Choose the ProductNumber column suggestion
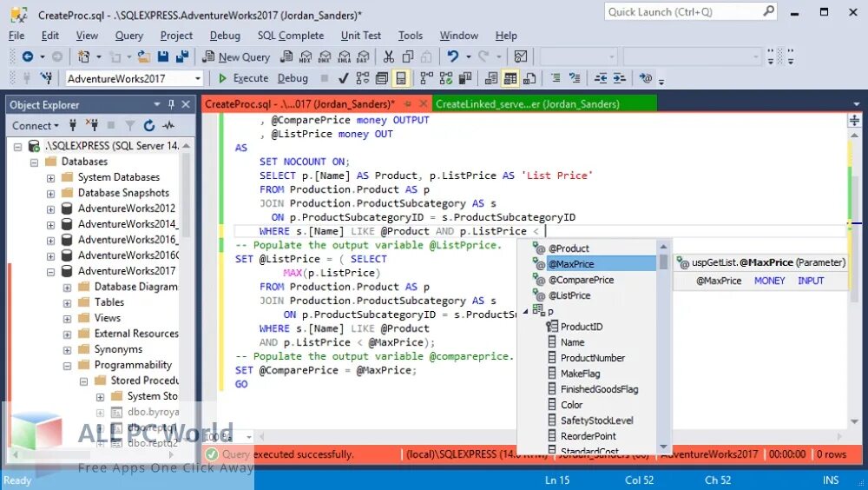868x490 pixels. point(592,358)
